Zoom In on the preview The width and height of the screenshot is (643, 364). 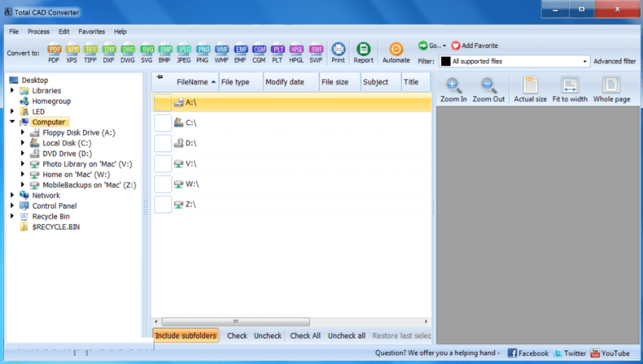tap(453, 89)
